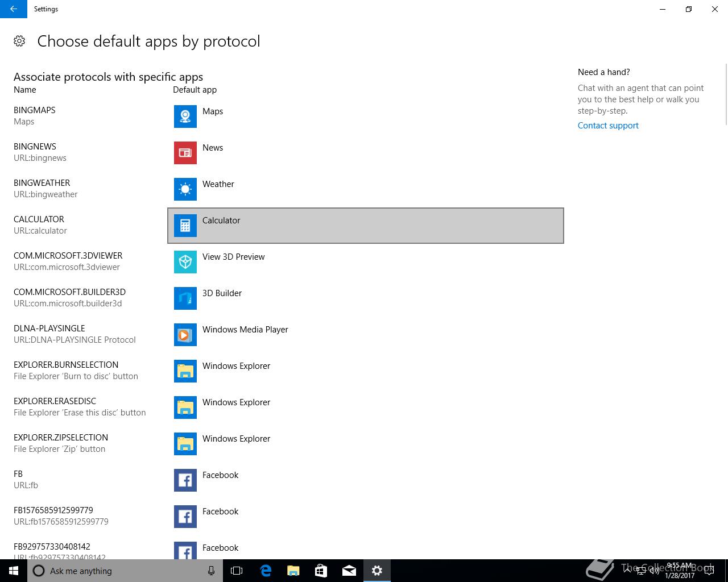
Task: Click Facebook label in the FB row
Action: tap(220, 475)
